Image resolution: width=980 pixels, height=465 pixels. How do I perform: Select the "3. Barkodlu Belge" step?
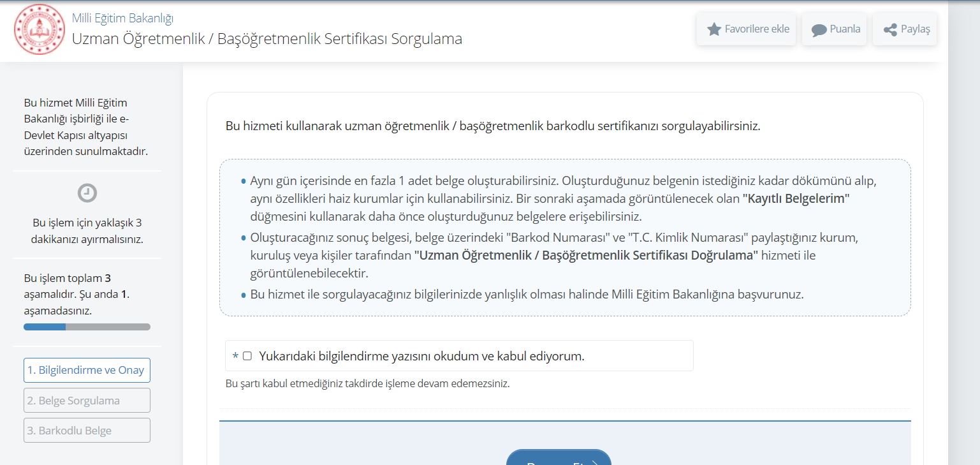click(87, 430)
